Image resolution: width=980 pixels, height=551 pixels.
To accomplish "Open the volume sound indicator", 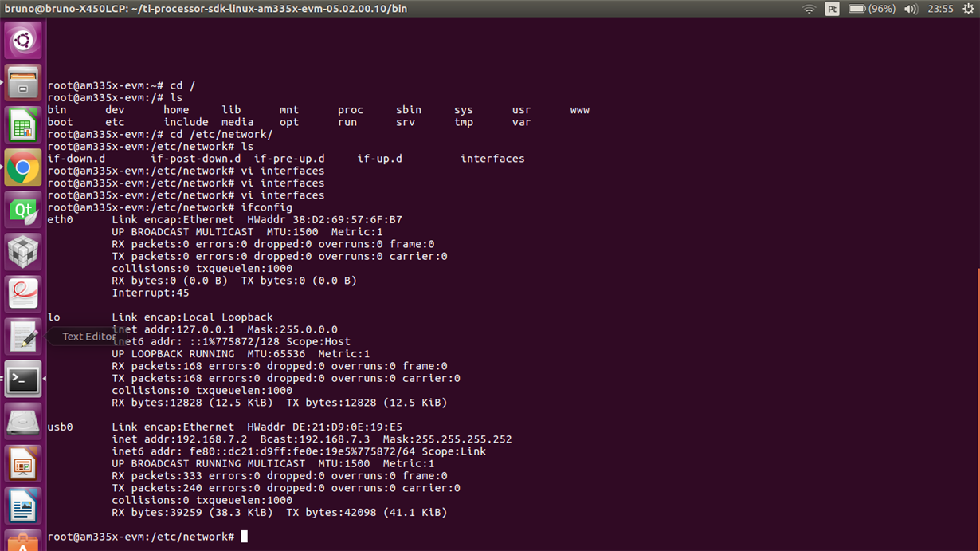I will [911, 9].
